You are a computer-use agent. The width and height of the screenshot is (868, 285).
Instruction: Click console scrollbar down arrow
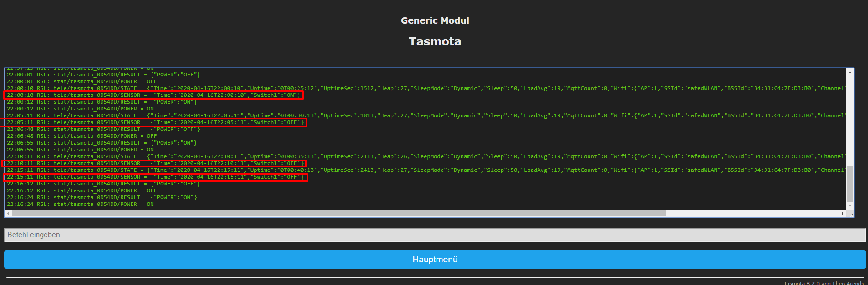tap(850, 206)
